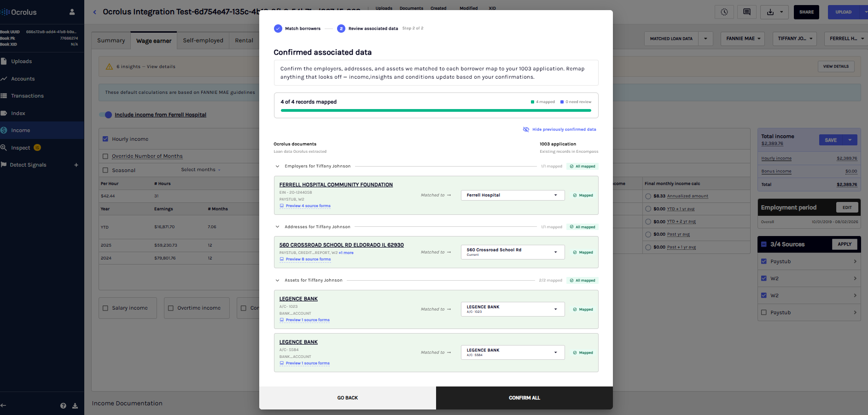Viewport: 868px width, 415px height.
Task: Switch to the Self-employed tab
Action: click(203, 40)
